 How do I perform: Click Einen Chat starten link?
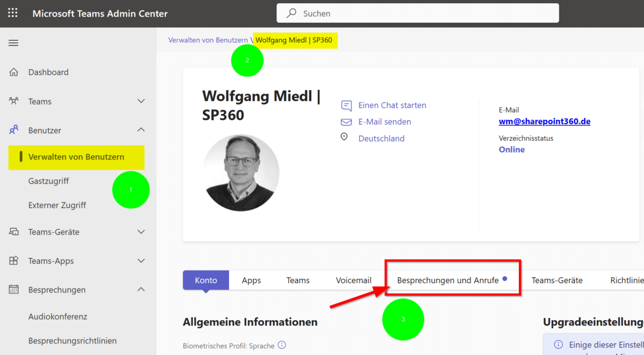click(x=392, y=105)
